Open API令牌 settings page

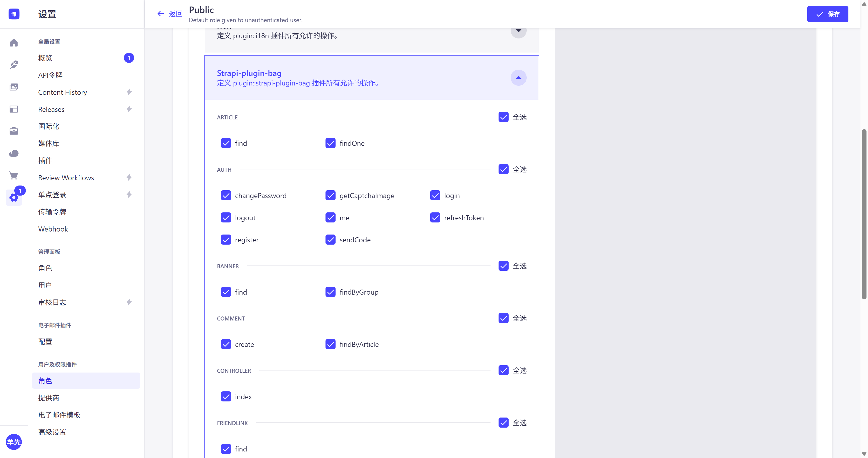pos(50,75)
